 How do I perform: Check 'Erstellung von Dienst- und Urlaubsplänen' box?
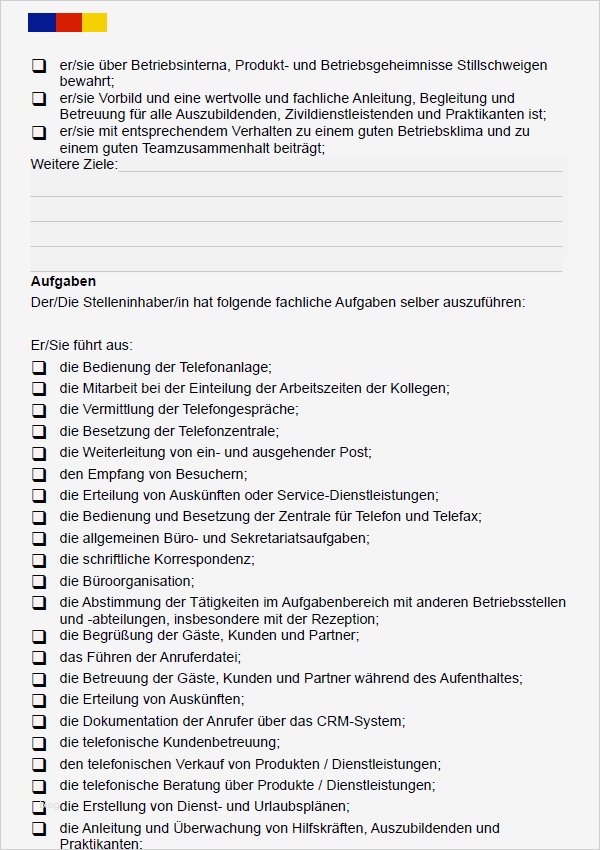(39, 807)
